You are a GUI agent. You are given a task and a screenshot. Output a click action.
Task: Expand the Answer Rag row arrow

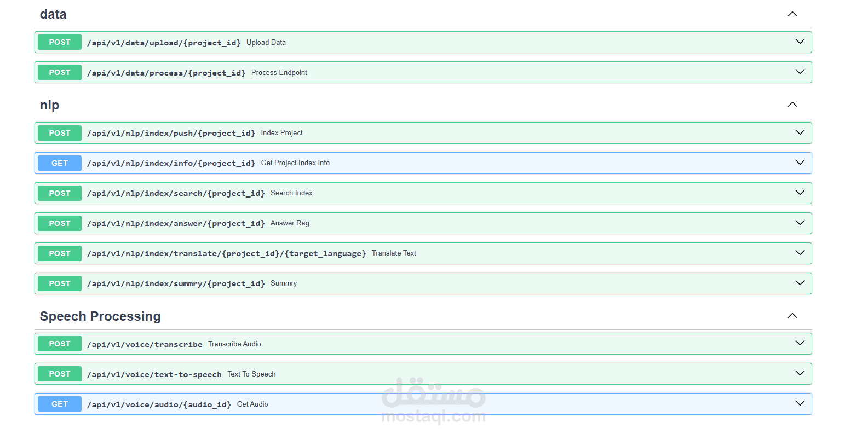[x=800, y=223]
